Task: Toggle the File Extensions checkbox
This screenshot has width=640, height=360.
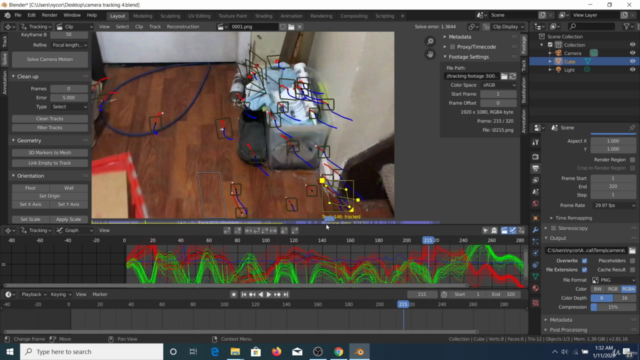Action: (584, 270)
